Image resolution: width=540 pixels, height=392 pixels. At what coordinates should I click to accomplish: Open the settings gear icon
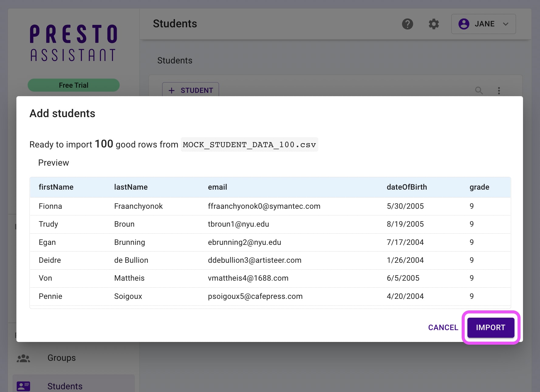pos(434,24)
